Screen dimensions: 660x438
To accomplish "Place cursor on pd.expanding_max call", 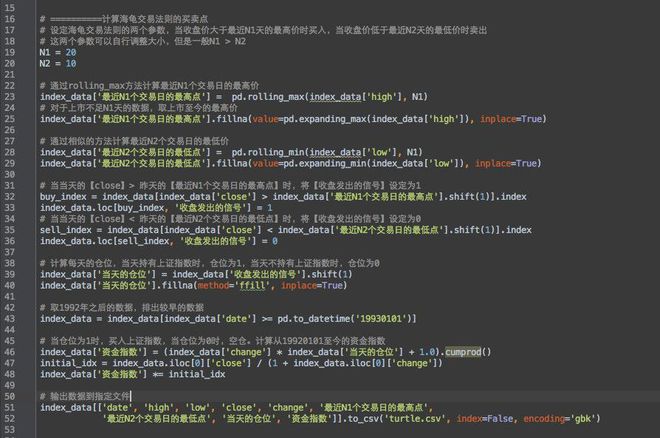I will [325, 119].
